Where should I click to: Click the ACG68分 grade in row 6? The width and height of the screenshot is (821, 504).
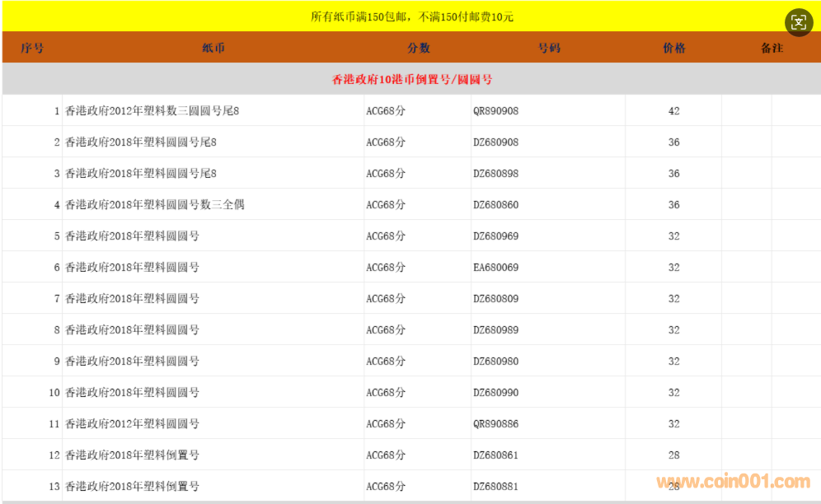(386, 268)
